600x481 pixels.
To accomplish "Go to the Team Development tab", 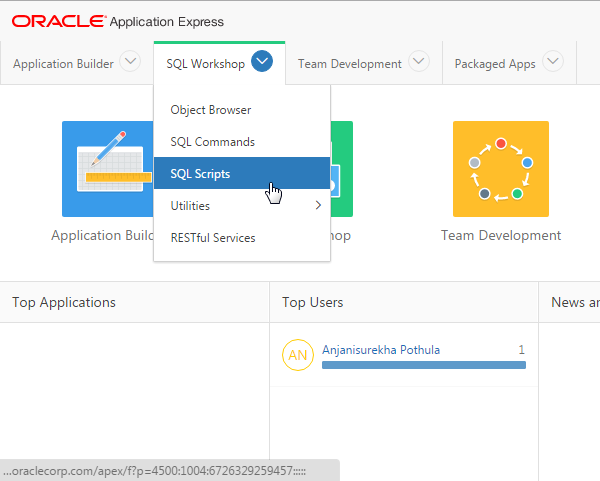I will click(x=349, y=64).
